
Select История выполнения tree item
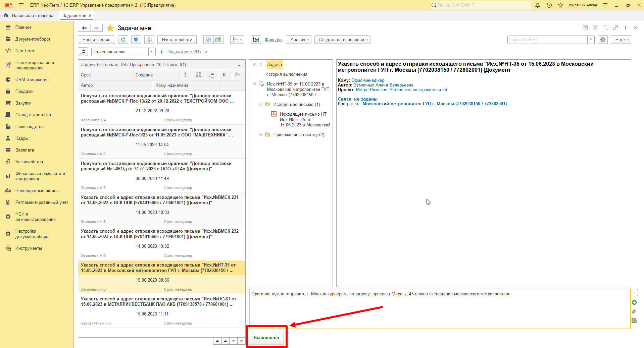click(286, 74)
